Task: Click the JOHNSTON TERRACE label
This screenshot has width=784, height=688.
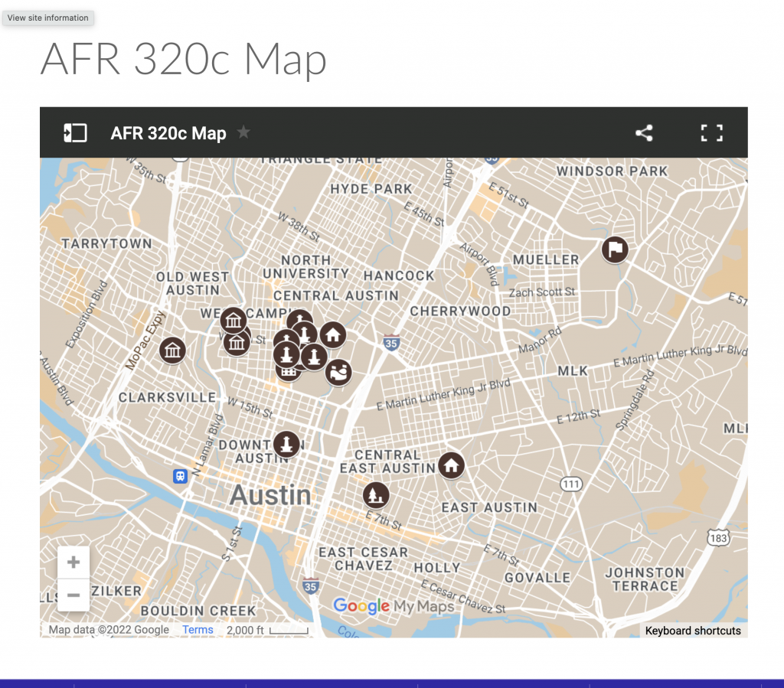Action: pyautogui.click(x=645, y=579)
